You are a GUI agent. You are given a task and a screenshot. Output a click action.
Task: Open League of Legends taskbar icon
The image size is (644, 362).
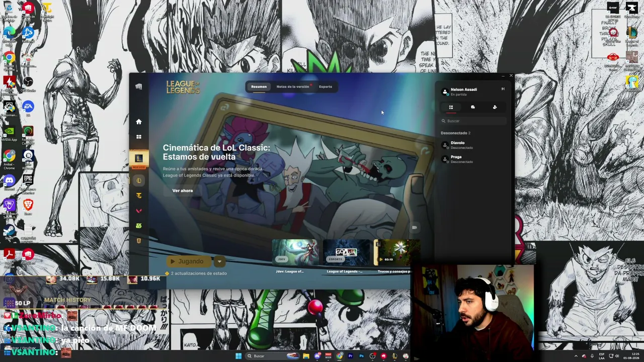(x=394, y=356)
